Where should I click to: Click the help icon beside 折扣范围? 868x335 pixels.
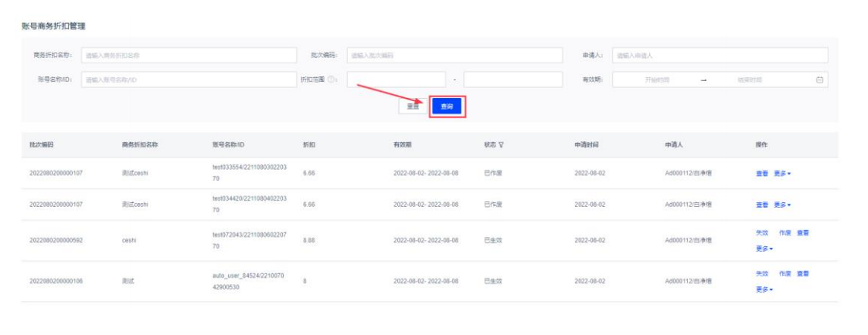(x=331, y=80)
